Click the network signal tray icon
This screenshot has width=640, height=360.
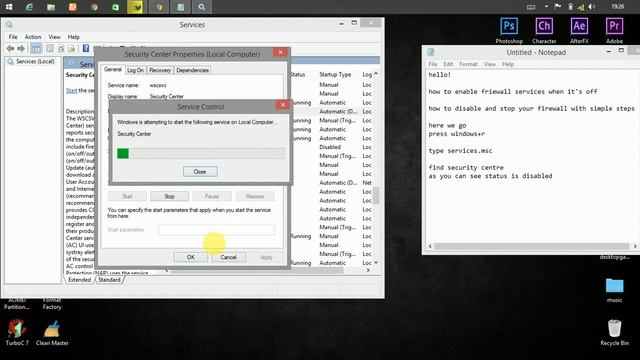581,7
